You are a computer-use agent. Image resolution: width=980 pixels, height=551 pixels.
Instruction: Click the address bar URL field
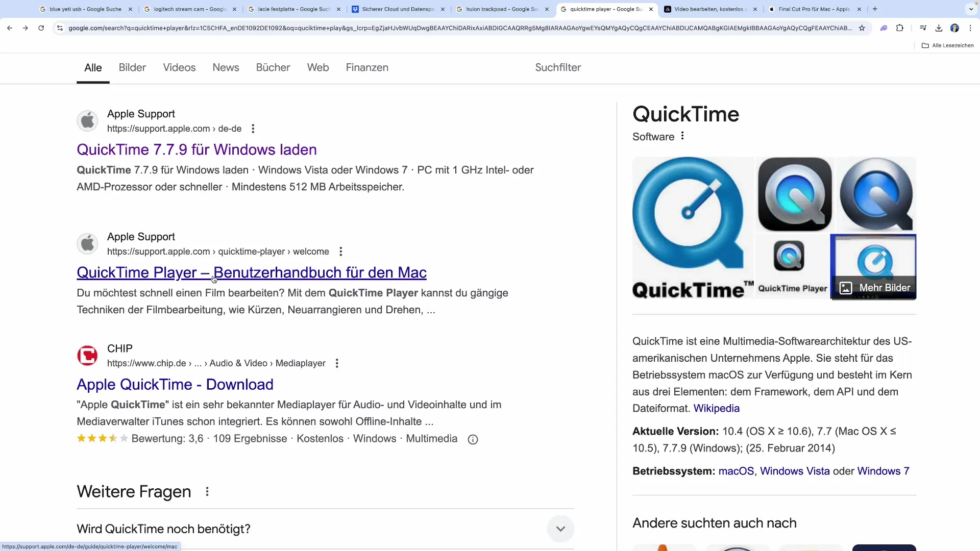[x=459, y=28]
